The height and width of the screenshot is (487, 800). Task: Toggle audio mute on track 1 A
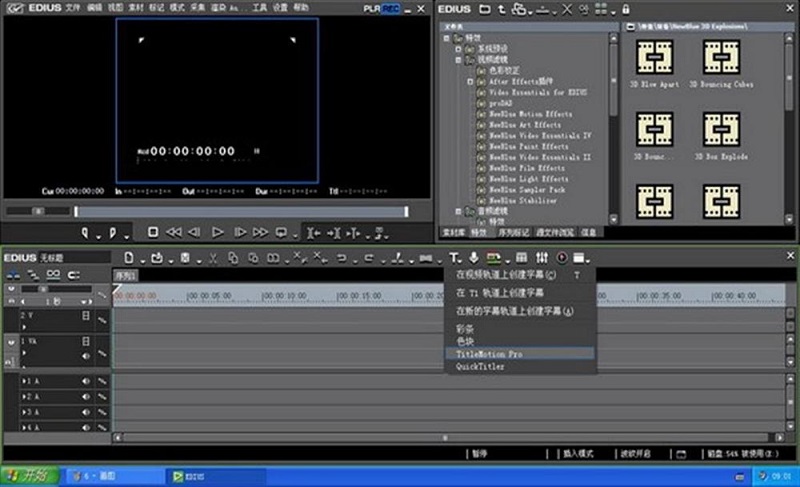pyautogui.click(x=86, y=381)
